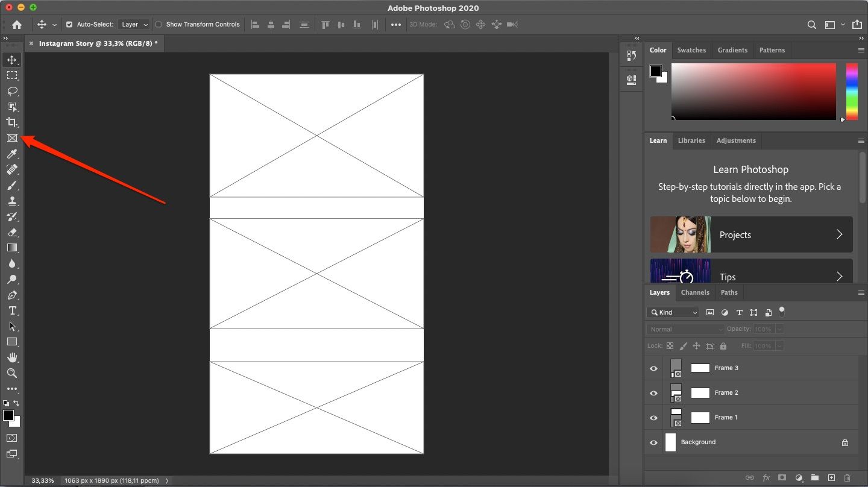Open the search feature in the top bar
This screenshot has height=487, width=868.
click(811, 25)
